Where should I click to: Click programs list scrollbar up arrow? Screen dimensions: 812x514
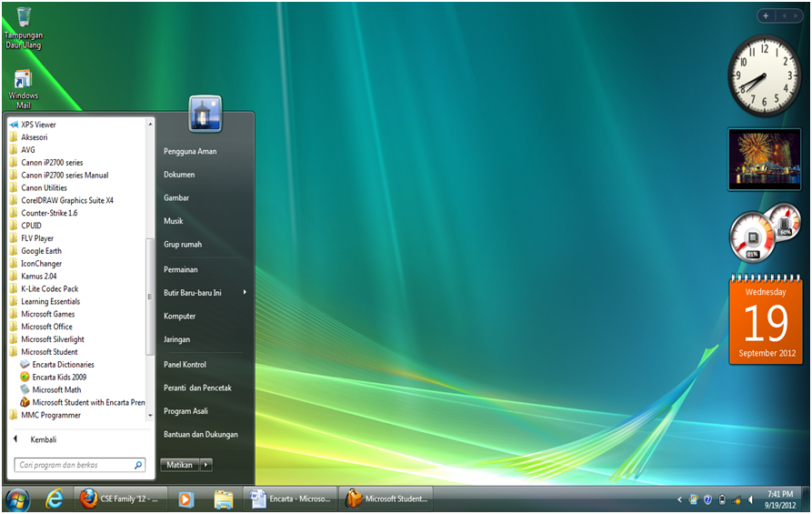[x=150, y=124]
